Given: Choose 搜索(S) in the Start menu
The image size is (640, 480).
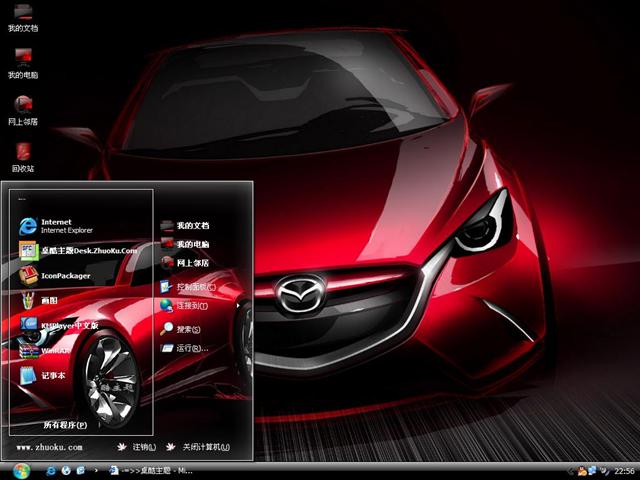Looking at the screenshot, I should pyautogui.click(x=186, y=329).
